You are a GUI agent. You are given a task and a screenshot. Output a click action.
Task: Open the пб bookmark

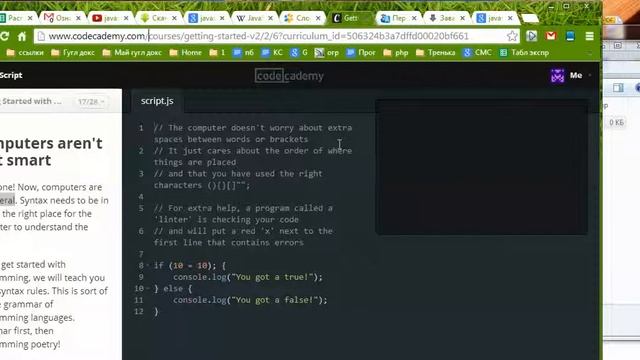coord(243,53)
